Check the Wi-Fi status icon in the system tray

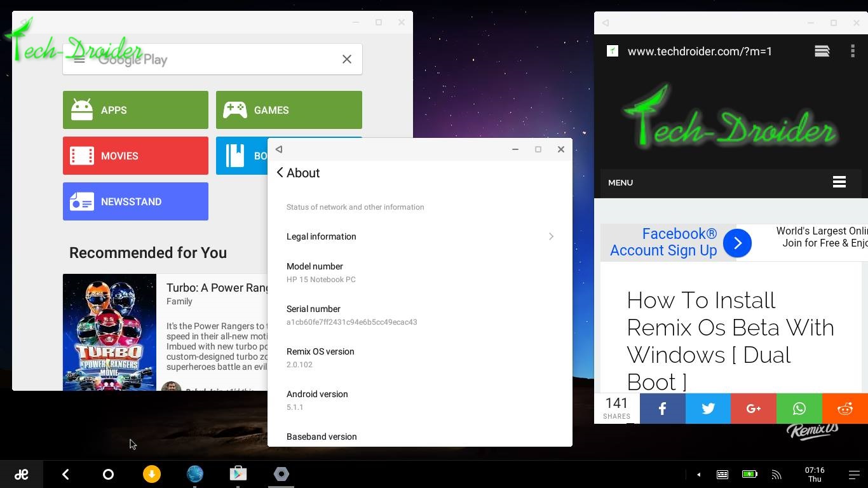776,474
